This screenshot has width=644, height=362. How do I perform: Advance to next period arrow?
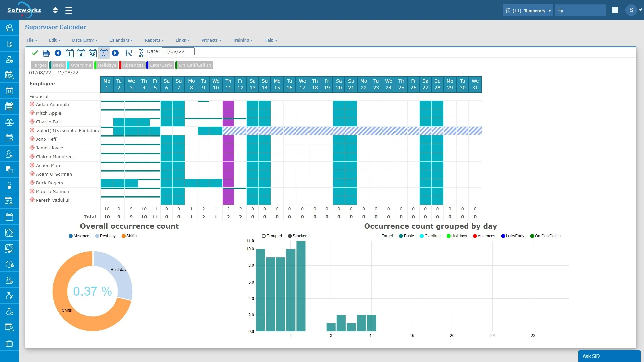click(115, 53)
